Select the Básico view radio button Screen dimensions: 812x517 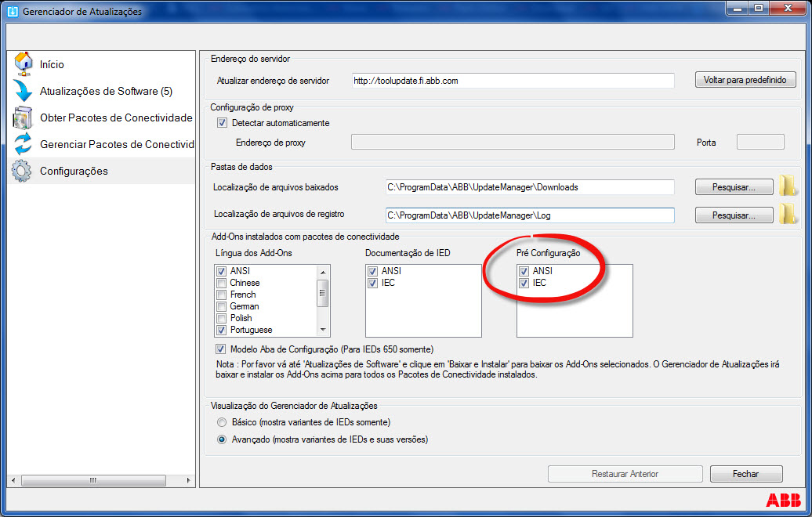pyautogui.click(x=222, y=422)
